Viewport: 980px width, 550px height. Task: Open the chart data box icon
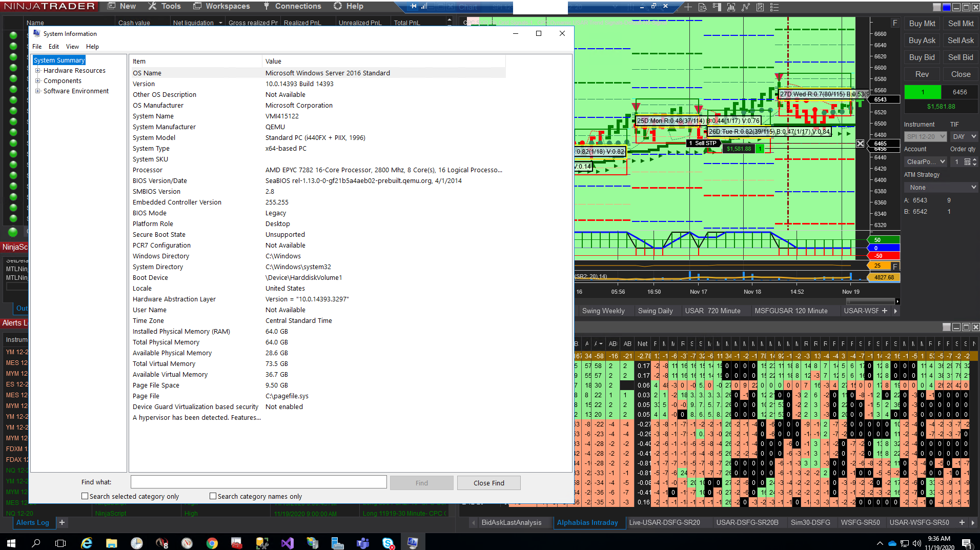(x=702, y=7)
